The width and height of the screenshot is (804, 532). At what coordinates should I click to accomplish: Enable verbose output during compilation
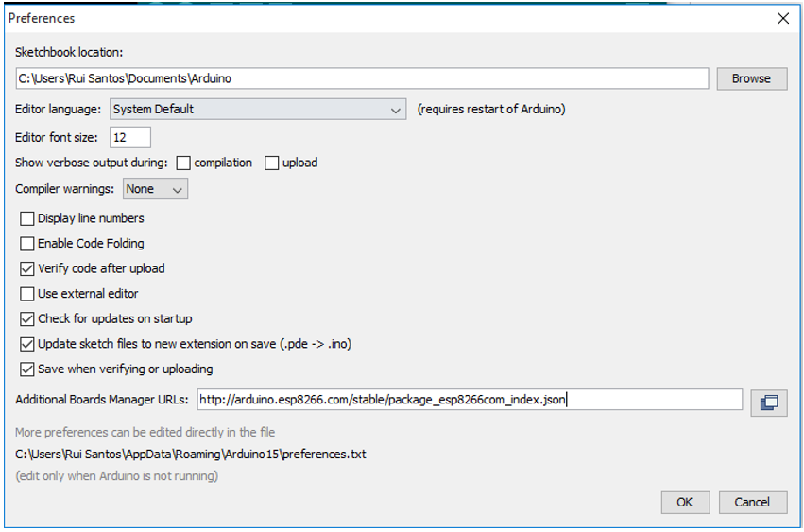(x=183, y=163)
